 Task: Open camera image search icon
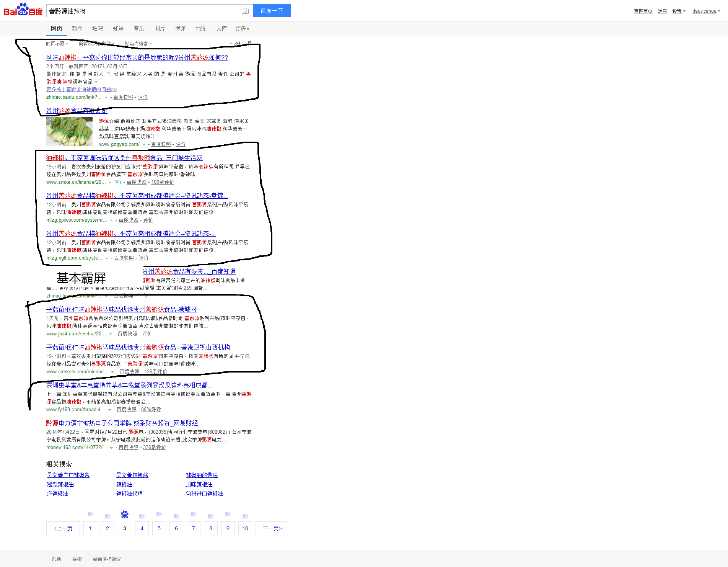(x=245, y=11)
